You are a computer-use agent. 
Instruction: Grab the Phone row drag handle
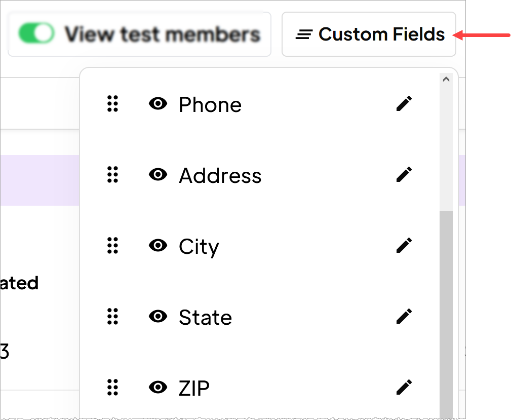(113, 104)
